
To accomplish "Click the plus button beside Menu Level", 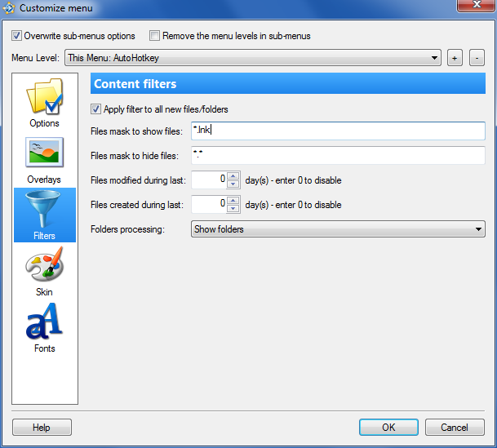I will point(455,58).
